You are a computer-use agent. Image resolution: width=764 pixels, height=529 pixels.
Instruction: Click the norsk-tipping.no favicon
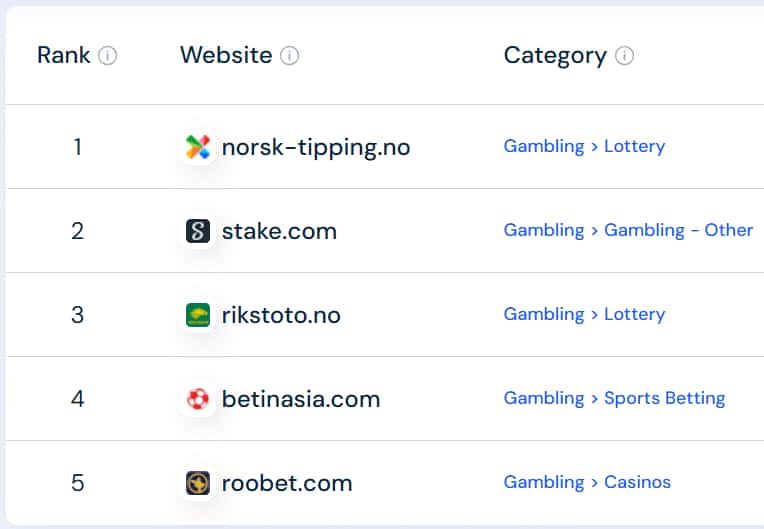(198, 148)
